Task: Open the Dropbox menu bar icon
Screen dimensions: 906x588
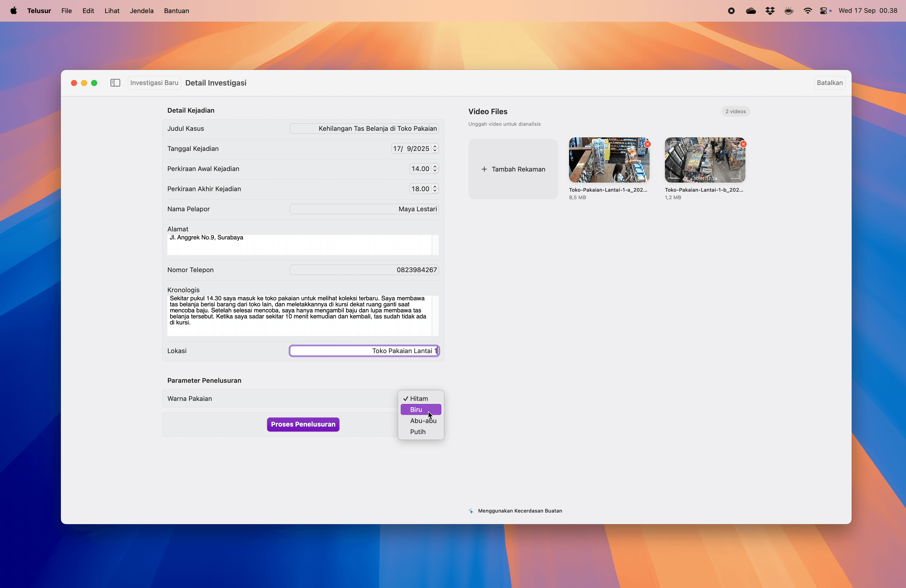Action: [x=770, y=11]
